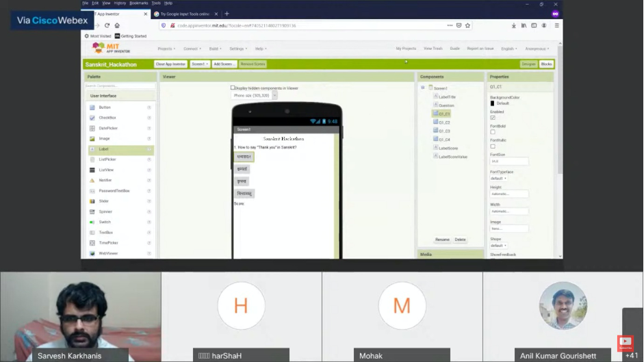This screenshot has height=362, width=644.
Task: Open Firefox History menu
Action: pyautogui.click(x=120, y=3)
